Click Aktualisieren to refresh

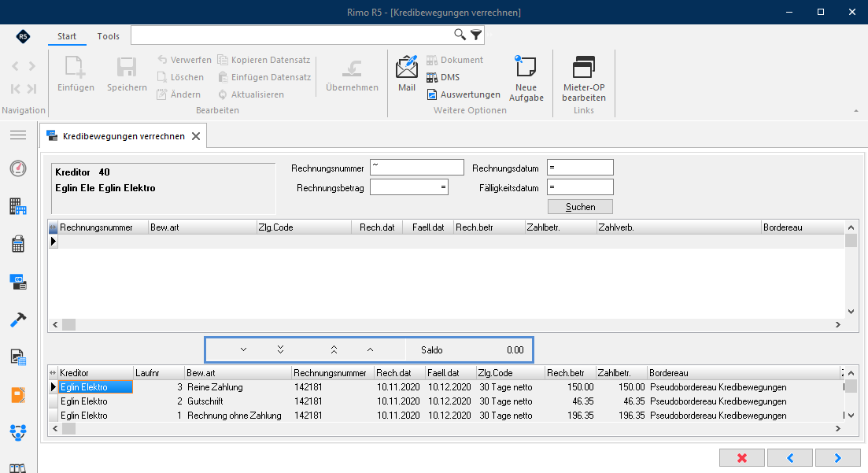[251, 94]
